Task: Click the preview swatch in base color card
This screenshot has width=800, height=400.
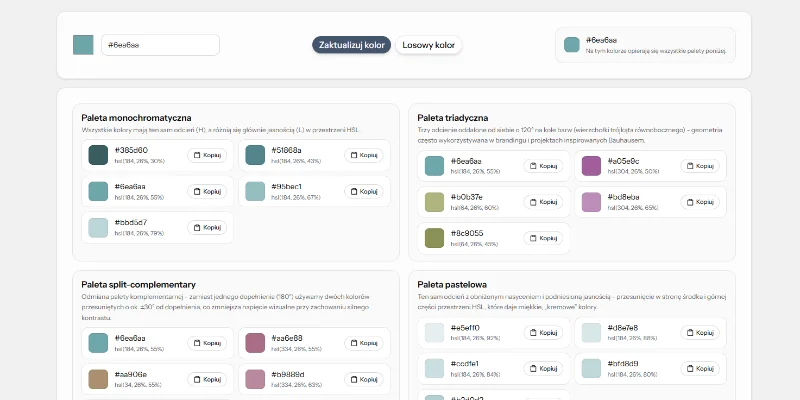Action: pyautogui.click(x=571, y=45)
